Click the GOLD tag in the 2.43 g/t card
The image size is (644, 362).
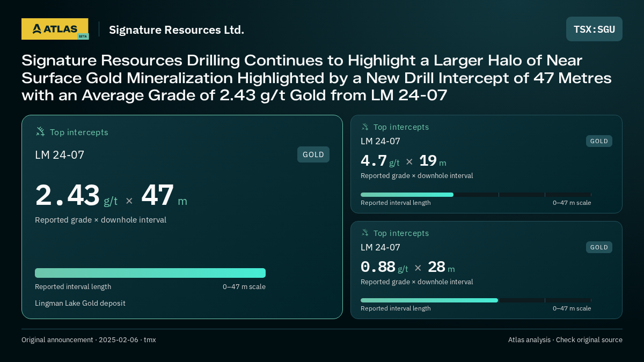(313, 154)
